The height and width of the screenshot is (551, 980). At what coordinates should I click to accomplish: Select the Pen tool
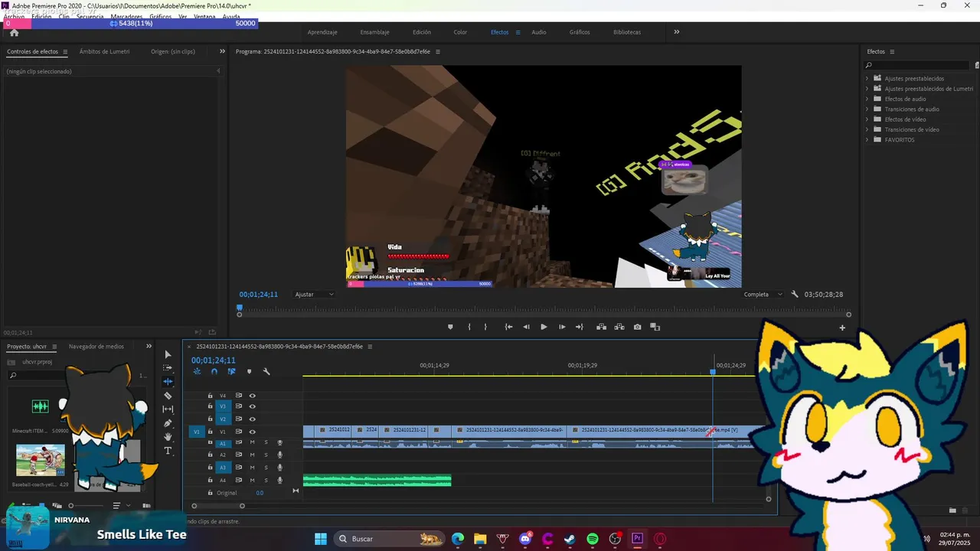tap(168, 423)
